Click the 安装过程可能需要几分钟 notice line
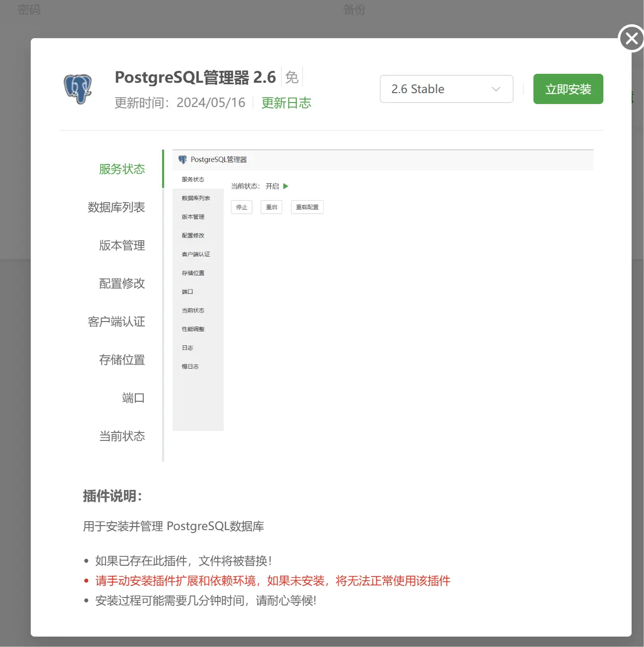The width and height of the screenshot is (644, 647). click(x=206, y=600)
